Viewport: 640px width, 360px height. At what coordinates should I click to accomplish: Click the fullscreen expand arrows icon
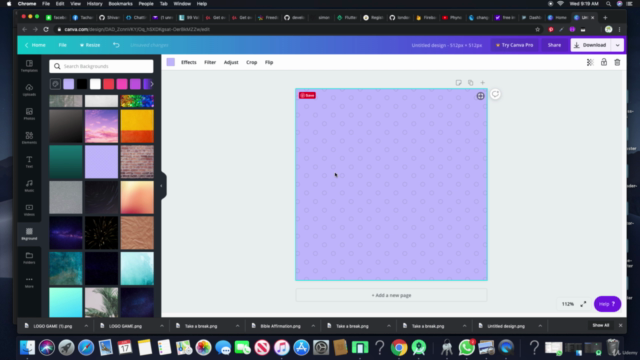[x=583, y=304]
